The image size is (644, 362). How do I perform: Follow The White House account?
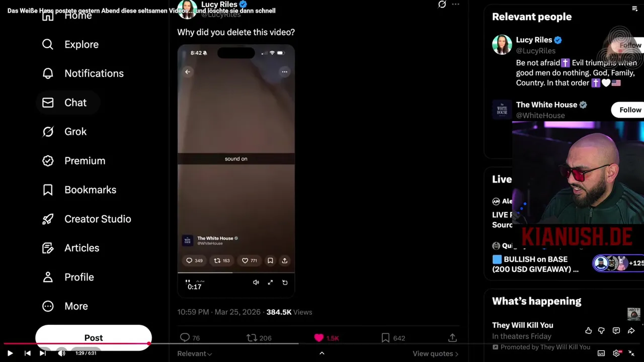tap(630, 110)
